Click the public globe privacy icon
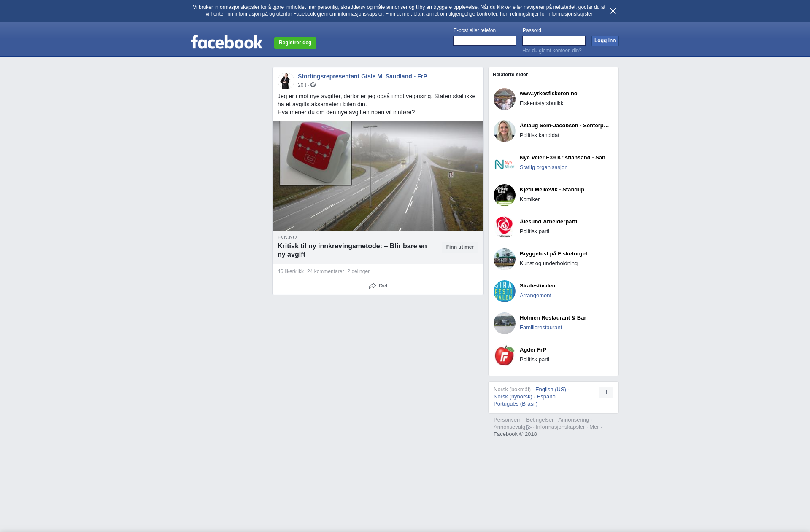The width and height of the screenshot is (810, 532). [x=313, y=85]
